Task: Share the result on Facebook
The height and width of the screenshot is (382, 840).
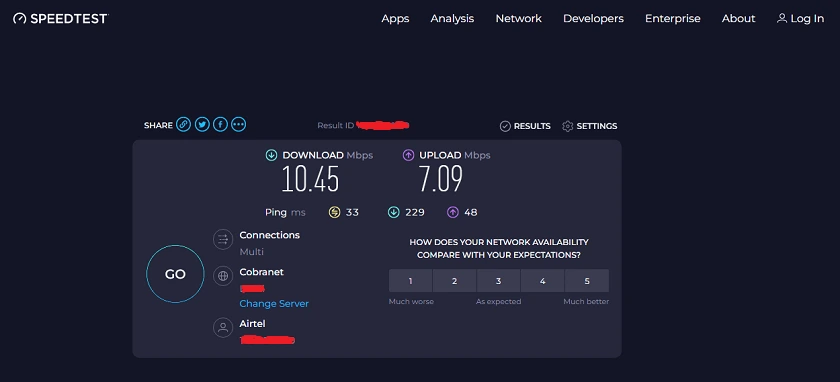Action: coord(220,125)
